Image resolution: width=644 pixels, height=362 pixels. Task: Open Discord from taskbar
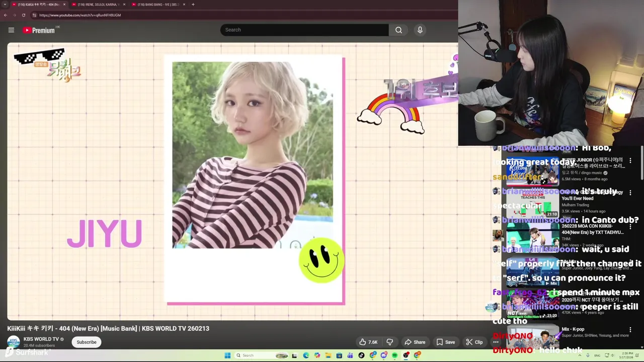pyautogui.click(x=383, y=355)
